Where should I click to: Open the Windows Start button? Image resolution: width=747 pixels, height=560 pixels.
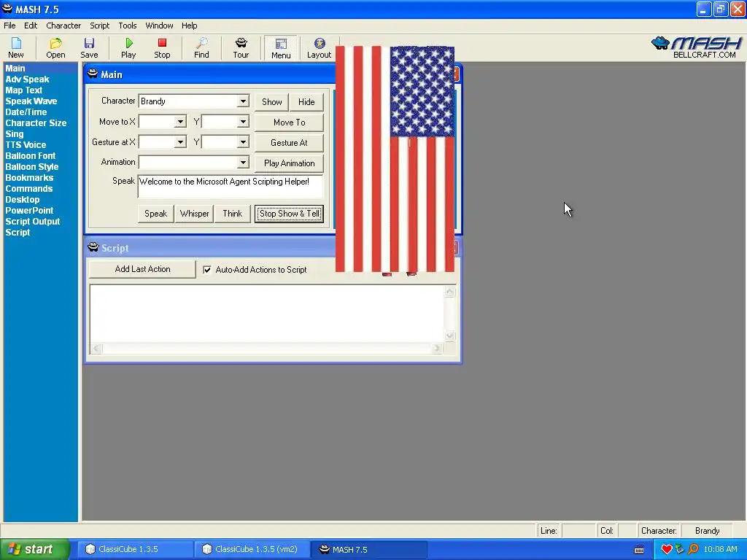pyautogui.click(x=35, y=550)
